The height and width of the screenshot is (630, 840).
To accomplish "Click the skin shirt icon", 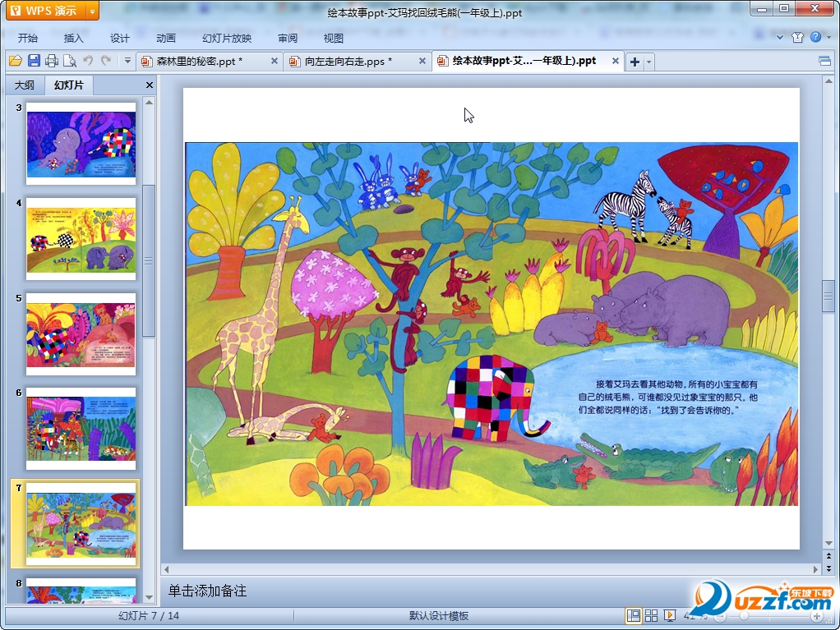I will 798,37.
